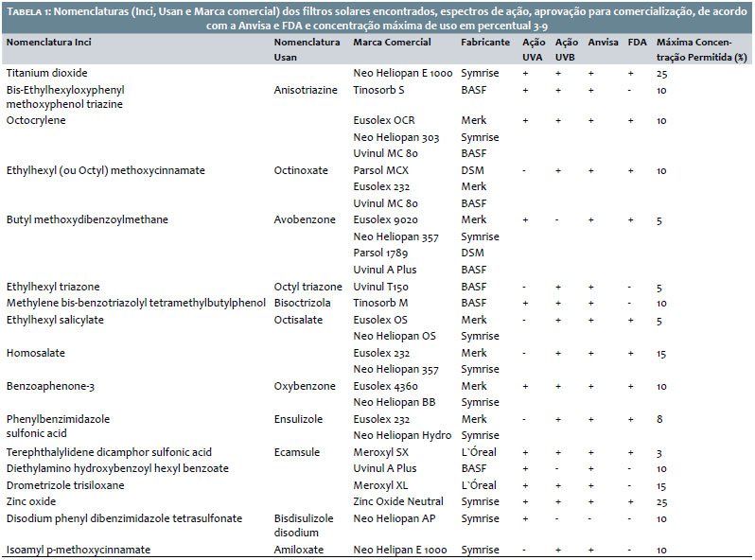Click 'Meroxyl SX' brand cell
The width and height of the screenshot is (755, 560).
coord(381,452)
